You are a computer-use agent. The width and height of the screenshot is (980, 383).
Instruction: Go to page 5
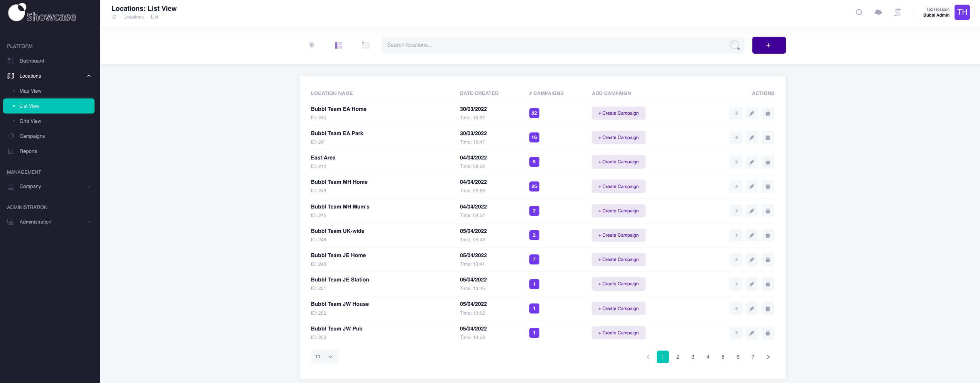[723, 357]
